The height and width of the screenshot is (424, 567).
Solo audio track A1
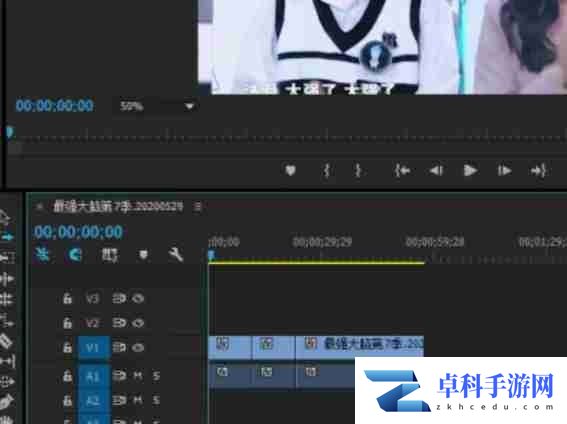point(156,376)
